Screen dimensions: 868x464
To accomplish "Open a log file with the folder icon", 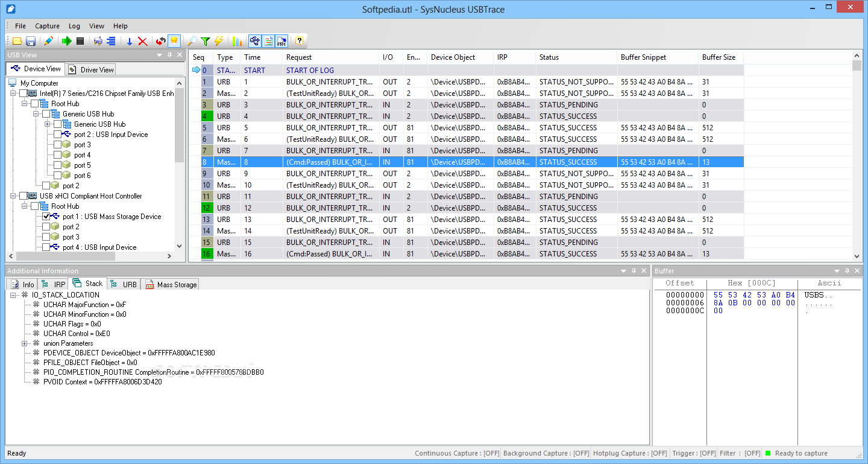I will tap(17, 41).
